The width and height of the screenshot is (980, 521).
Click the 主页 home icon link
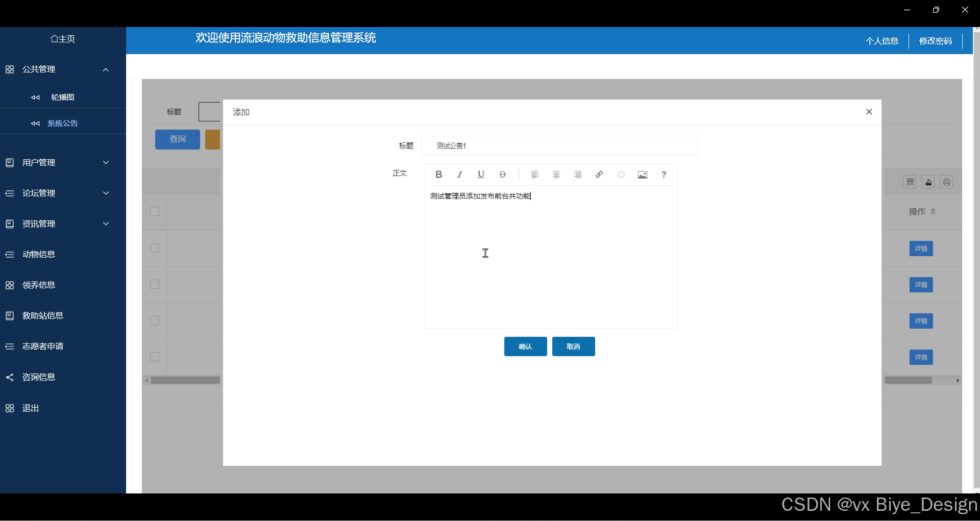click(x=63, y=39)
